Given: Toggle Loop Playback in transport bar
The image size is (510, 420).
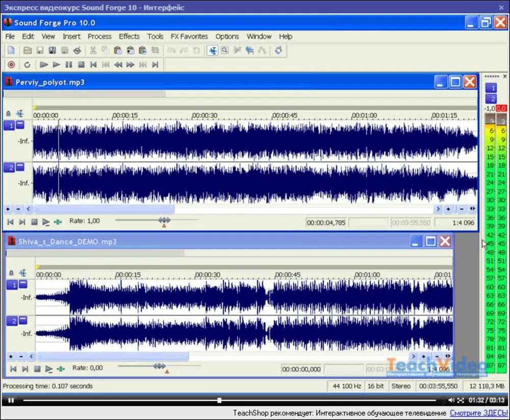Looking at the screenshot, I should (28, 64).
